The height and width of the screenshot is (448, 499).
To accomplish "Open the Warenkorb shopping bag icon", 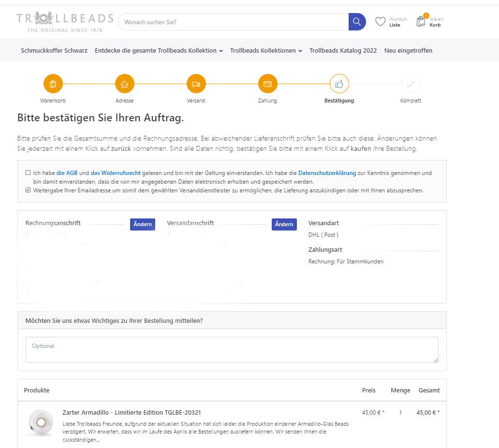I will [x=421, y=21].
